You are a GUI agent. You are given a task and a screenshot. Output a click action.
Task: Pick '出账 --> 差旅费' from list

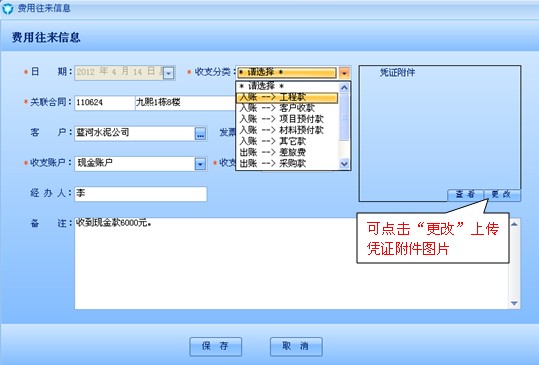287,152
